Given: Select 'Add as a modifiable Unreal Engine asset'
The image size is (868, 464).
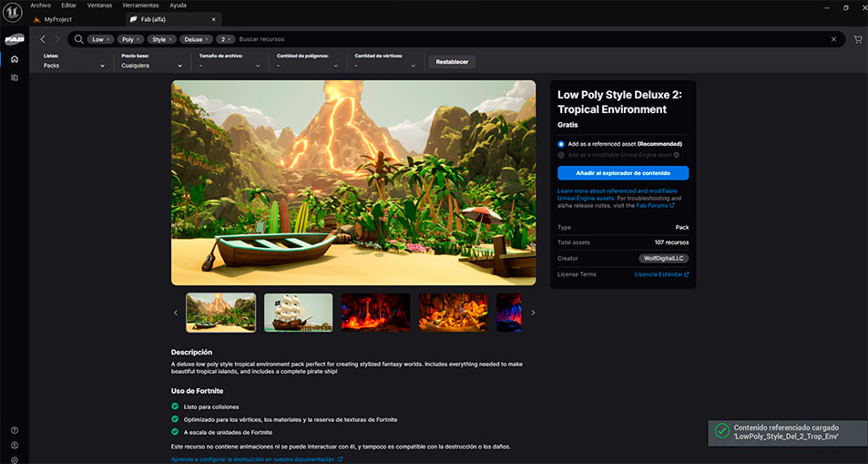Looking at the screenshot, I should tap(561, 155).
